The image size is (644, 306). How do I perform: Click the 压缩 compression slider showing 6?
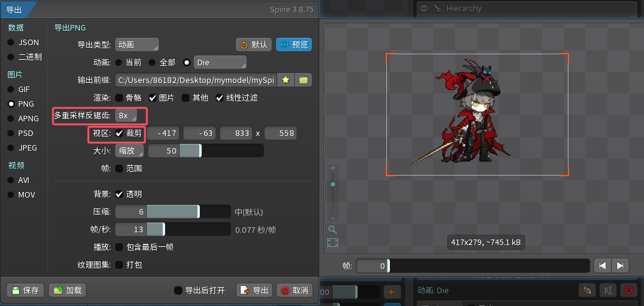pyautogui.click(x=173, y=212)
